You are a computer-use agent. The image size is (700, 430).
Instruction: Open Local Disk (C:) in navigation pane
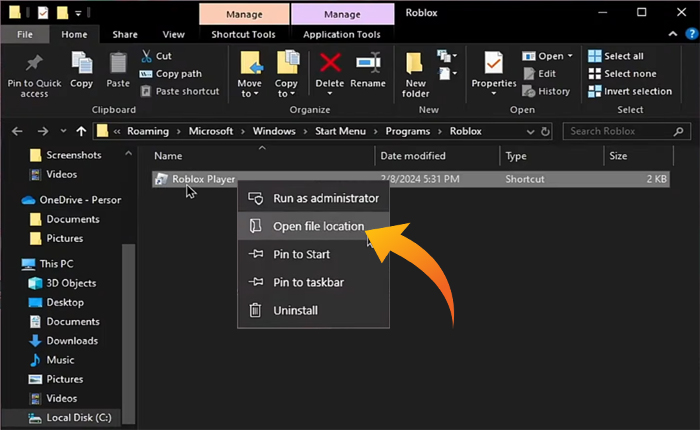(x=70, y=417)
